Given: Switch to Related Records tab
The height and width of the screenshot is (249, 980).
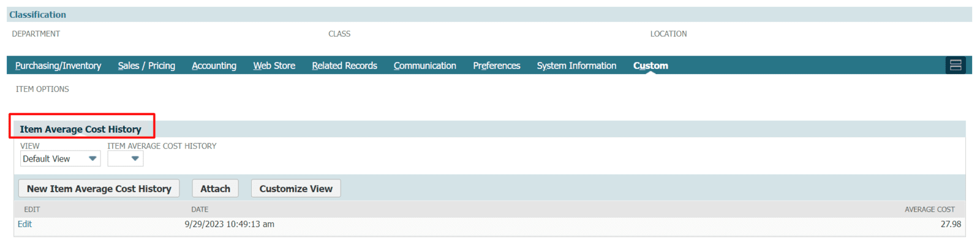Looking at the screenshot, I should tap(344, 65).
